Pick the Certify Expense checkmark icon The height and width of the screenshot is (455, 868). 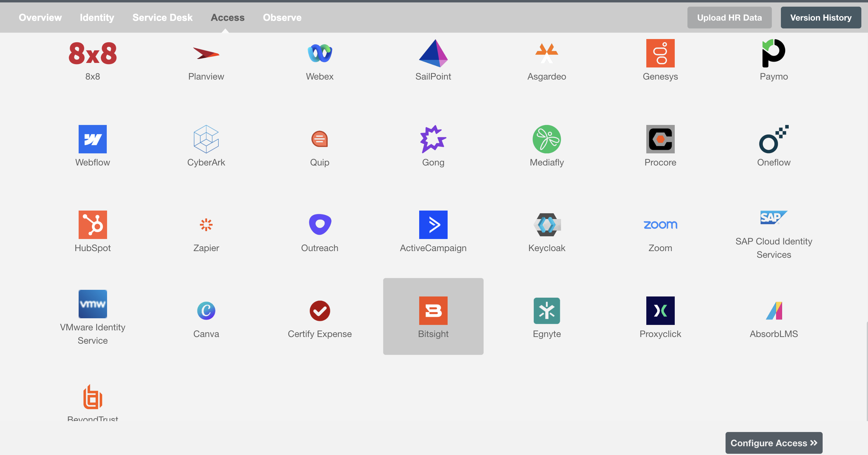pyautogui.click(x=319, y=311)
